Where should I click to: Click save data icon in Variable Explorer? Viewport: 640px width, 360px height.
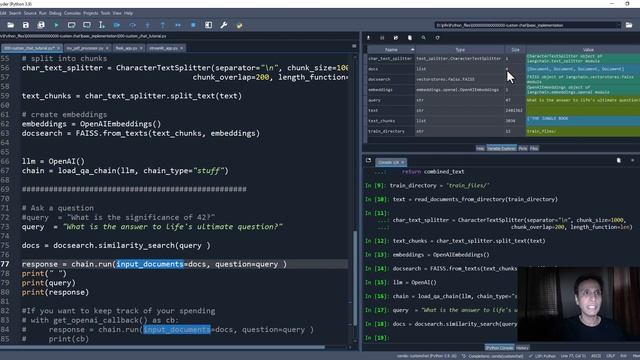tap(382, 38)
